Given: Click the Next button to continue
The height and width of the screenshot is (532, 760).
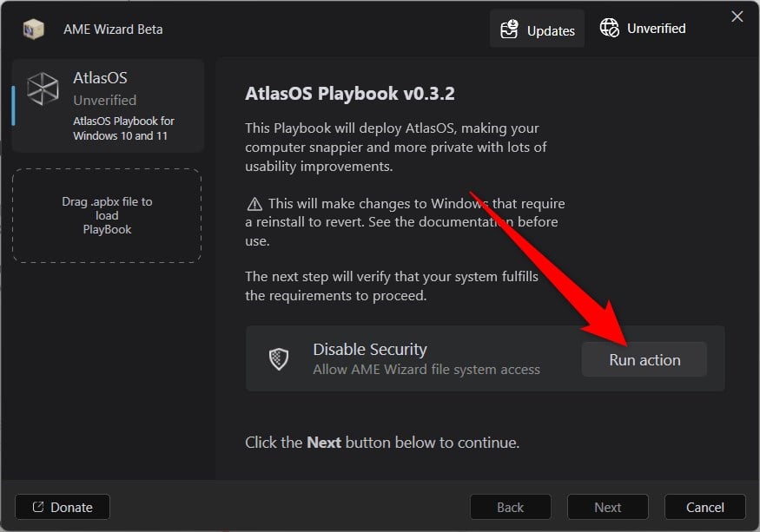Looking at the screenshot, I should [607, 507].
